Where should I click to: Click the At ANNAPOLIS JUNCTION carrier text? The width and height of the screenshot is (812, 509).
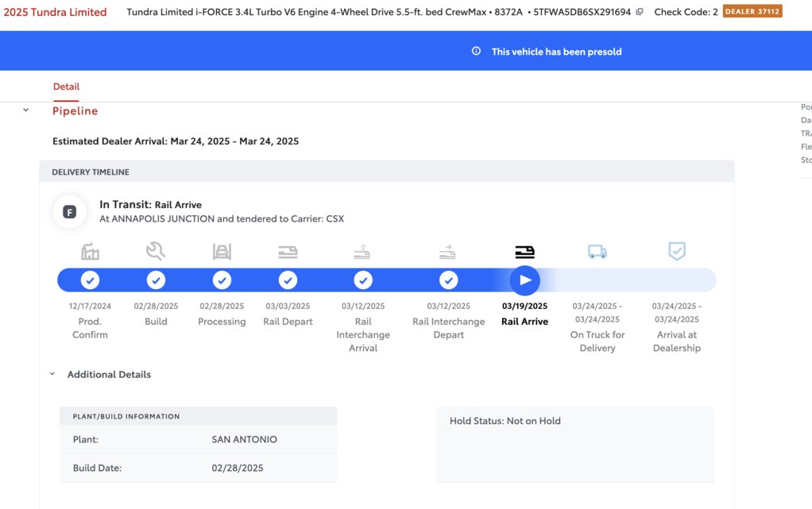coord(222,218)
